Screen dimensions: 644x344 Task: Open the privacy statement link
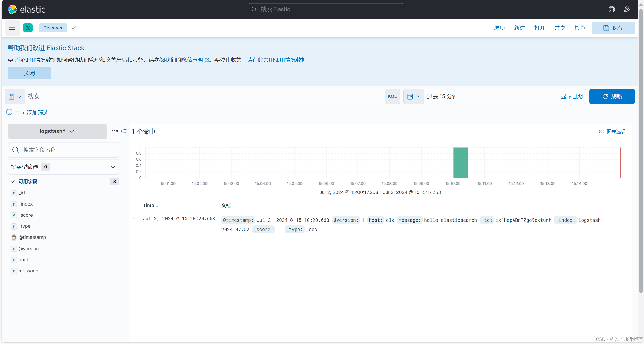pos(195,60)
